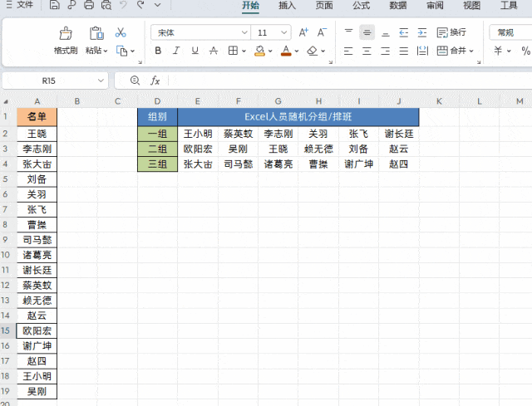Click the Undo arrow icon
The height and width of the screenshot is (406, 532).
[124, 5]
